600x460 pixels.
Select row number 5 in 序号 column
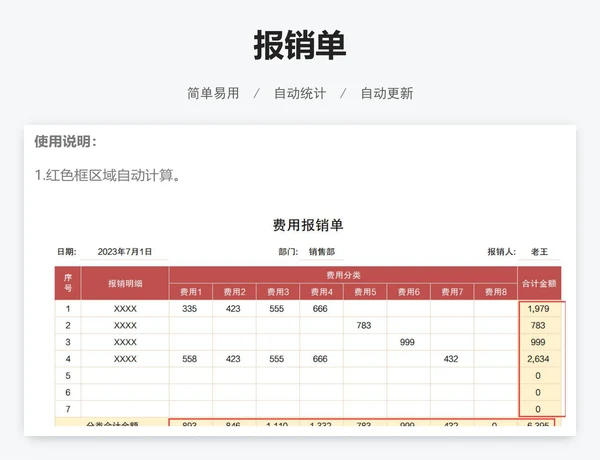click(x=68, y=376)
